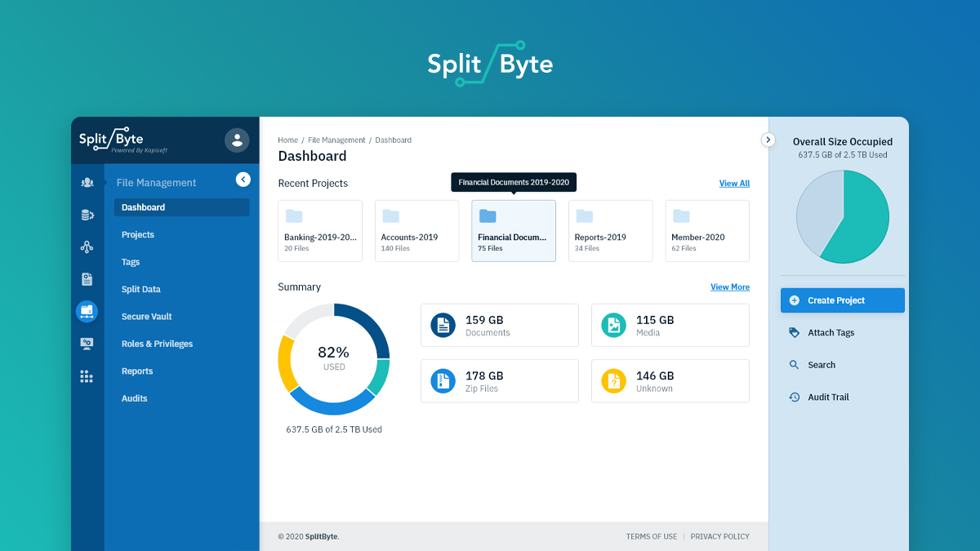Screen dimensions: 980x551
Task: Open the monitor settings rail icon
Action: click(x=87, y=344)
